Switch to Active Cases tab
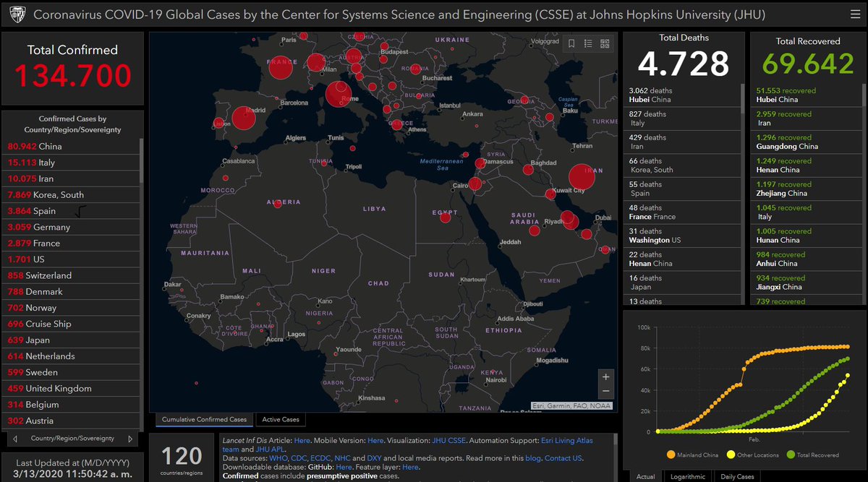868x482 pixels. [x=280, y=419]
